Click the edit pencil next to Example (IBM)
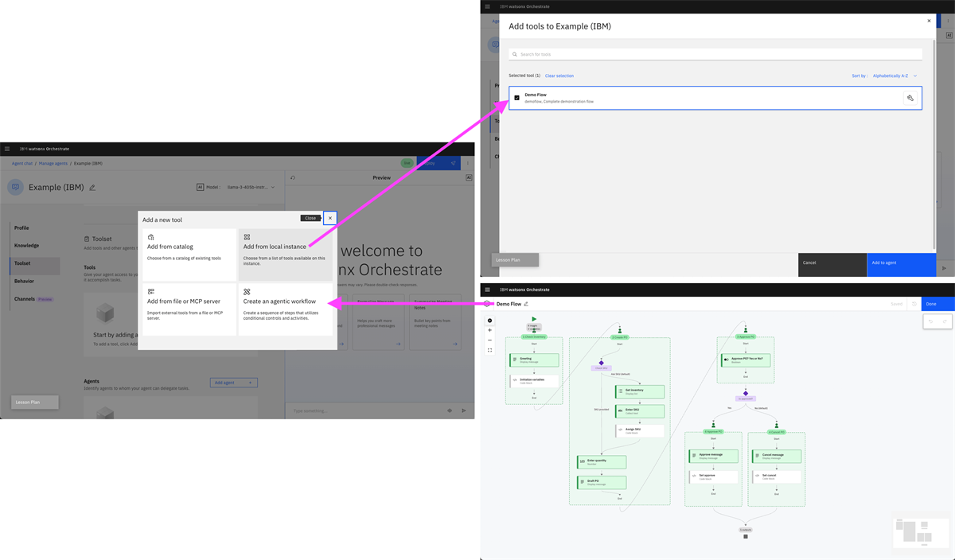Image resolution: width=955 pixels, height=560 pixels. click(92, 188)
